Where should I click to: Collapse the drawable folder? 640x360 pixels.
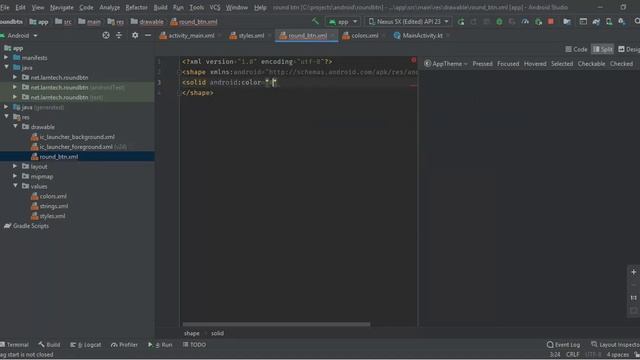(x=15, y=127)
